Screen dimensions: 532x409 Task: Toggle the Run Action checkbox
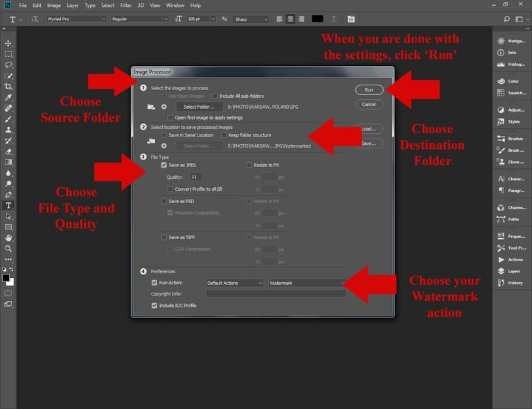tap(154, 282)
